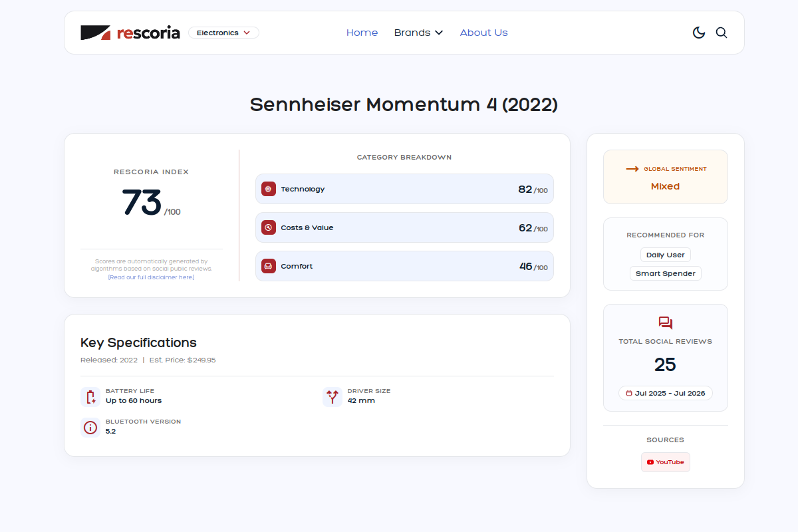Click the Up to 60 hours value
This screenshot has width=798, height=532.
(134, 400)
